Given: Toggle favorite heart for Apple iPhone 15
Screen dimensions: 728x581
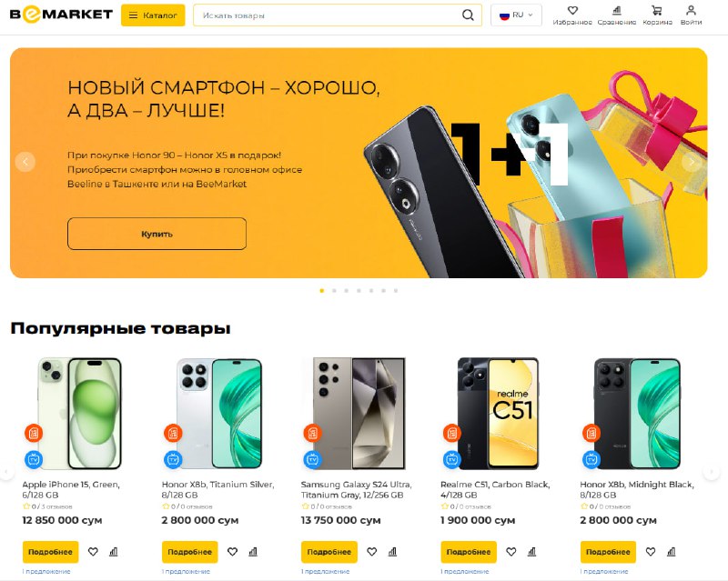Looking at the screenshot, I should tap(93, 552).
